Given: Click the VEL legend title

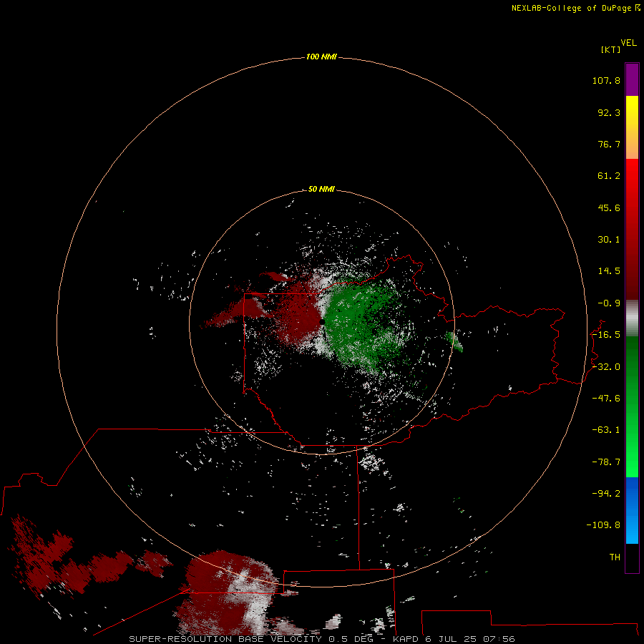Looking at the screenshot, I should (x=628, y=43).
